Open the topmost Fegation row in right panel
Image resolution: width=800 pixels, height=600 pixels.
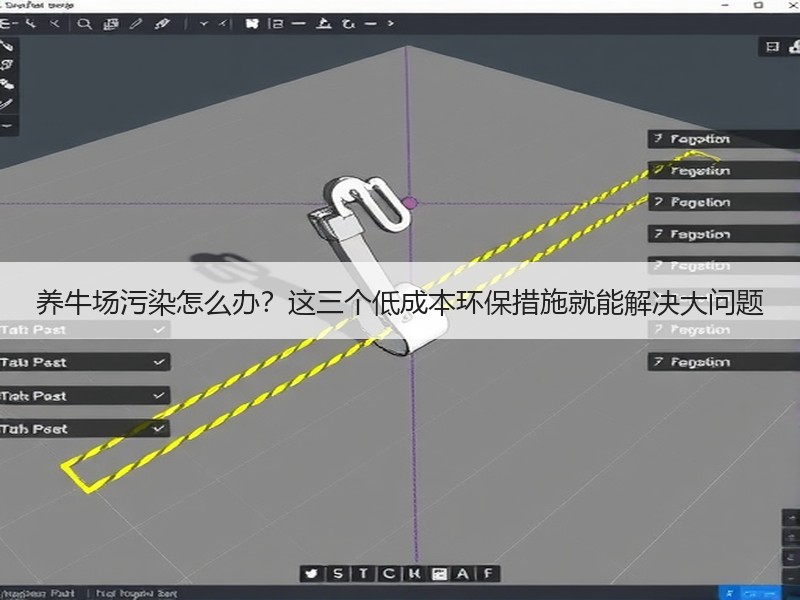(x=723, y=139)
